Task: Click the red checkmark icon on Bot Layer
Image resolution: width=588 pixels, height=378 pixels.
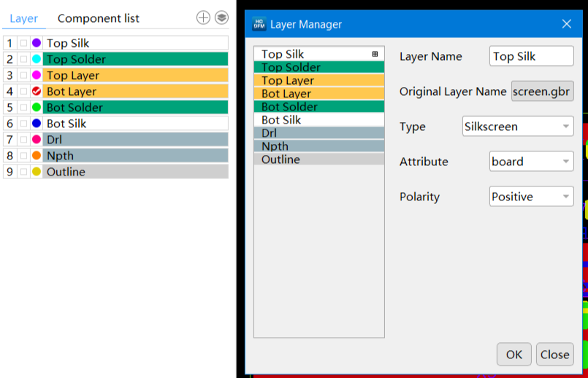Action: coord(37,91)
